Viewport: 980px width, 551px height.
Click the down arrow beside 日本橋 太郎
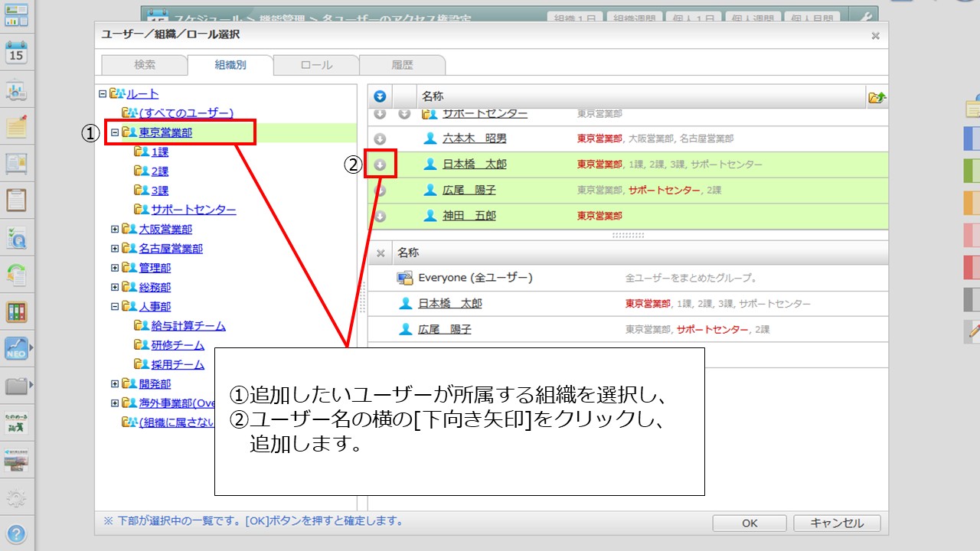380,165
